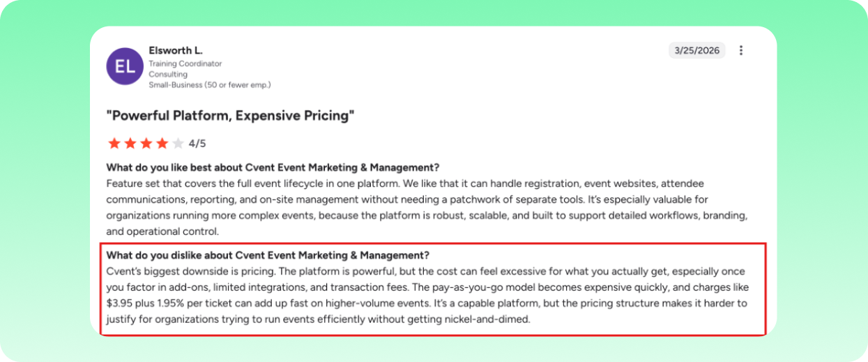This screenshot has width=868, height=362.
Task: Click the "What do you like best" heading
Action: tap(273, 167)
